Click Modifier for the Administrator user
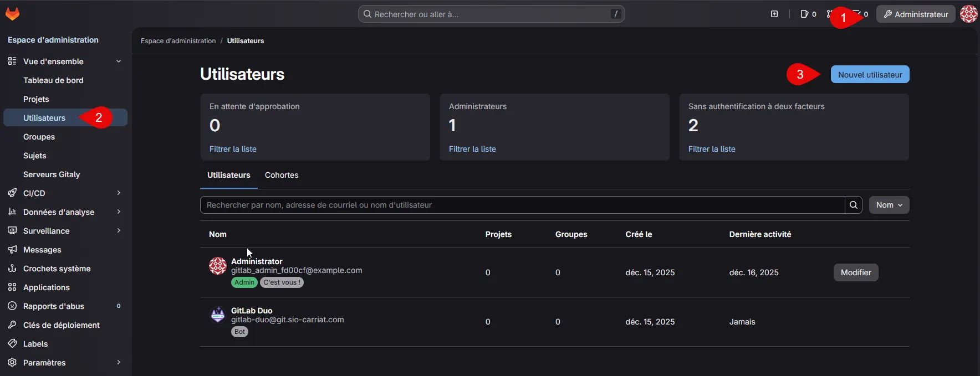Viewport: 980px width, 376px height. click(855, 272)
